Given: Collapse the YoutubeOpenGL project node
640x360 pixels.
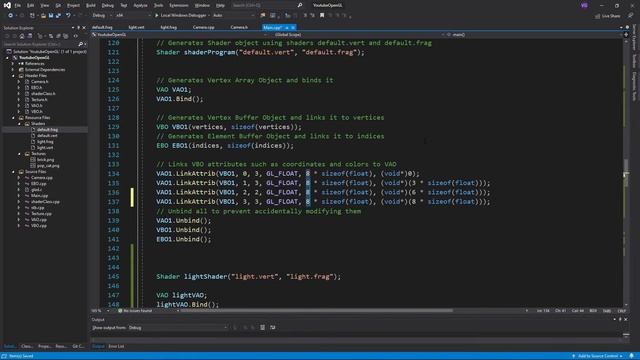Looking at the screenshot, I should tap(7, 58).
